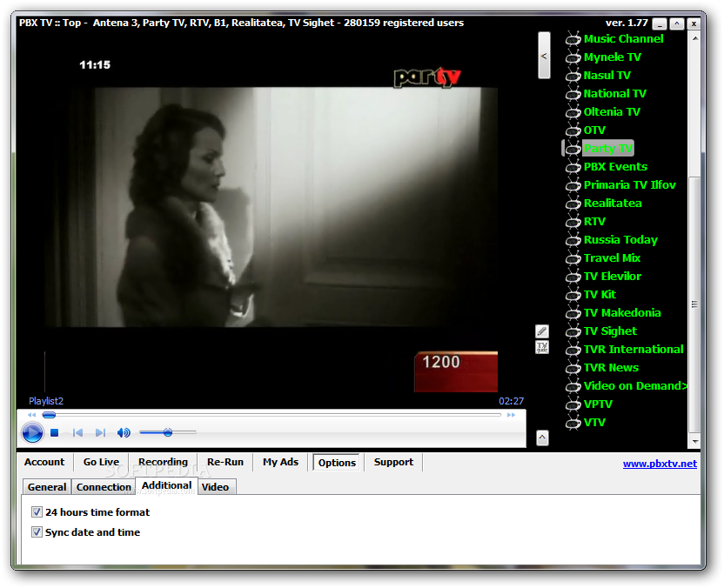Image resolution: width=724 pixels, height=588 pixels.
Task: Click the blue Play button
Action: [x=32, y=433]
